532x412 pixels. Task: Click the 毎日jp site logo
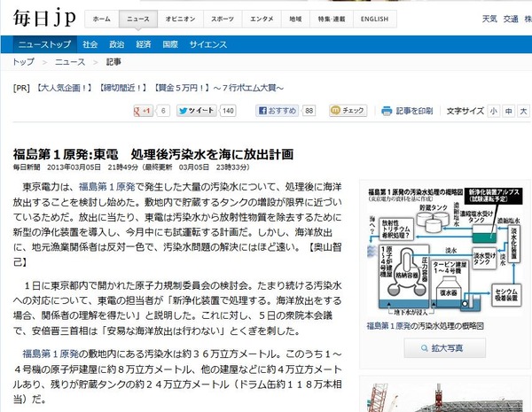tap(44, 18)
